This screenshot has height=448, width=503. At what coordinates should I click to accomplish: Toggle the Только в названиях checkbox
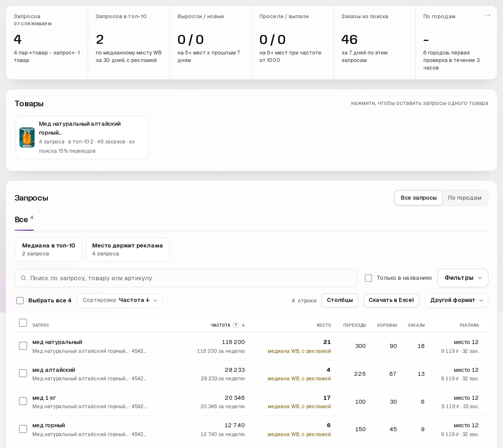[368, 278]
